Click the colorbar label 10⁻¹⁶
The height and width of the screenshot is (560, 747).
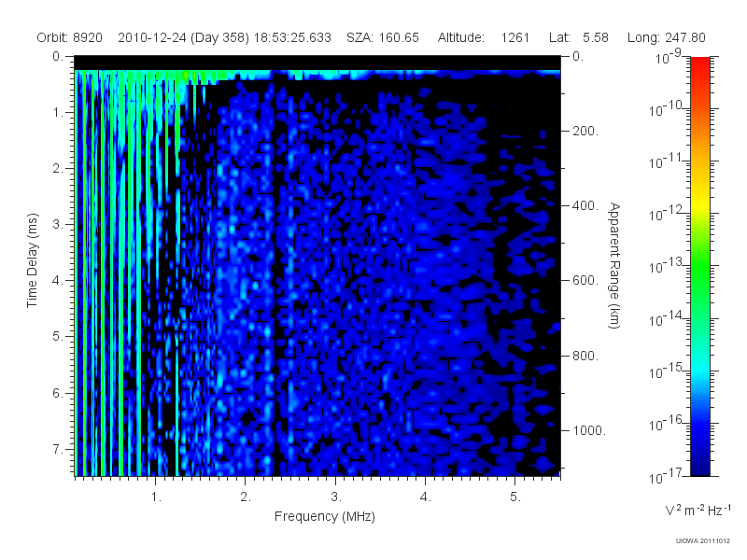pyautogui.click(x=668, y=424)
